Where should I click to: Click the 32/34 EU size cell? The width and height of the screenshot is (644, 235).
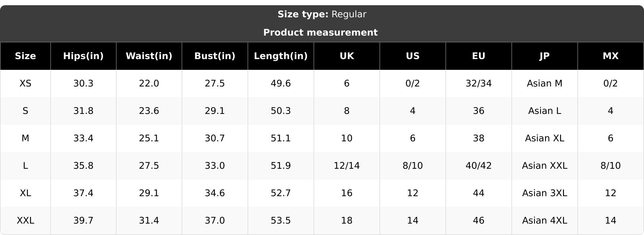coord(479,84)
